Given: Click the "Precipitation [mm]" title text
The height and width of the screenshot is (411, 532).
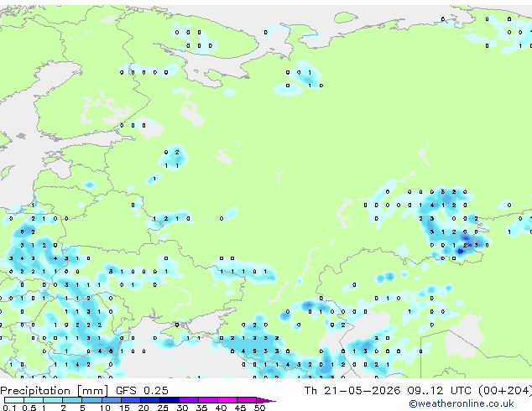Looking at the screenshot, I should click(54, 391).
